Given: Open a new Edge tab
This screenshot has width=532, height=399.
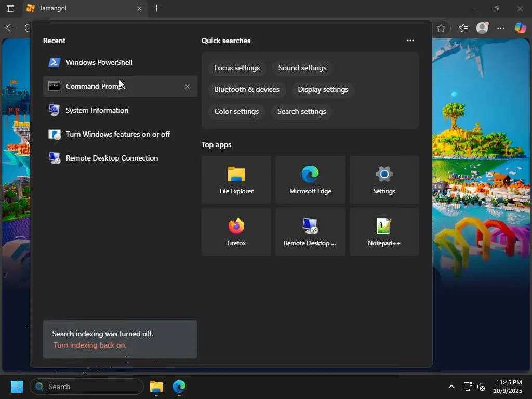Looking at the screenshot, I should point(156,8).
